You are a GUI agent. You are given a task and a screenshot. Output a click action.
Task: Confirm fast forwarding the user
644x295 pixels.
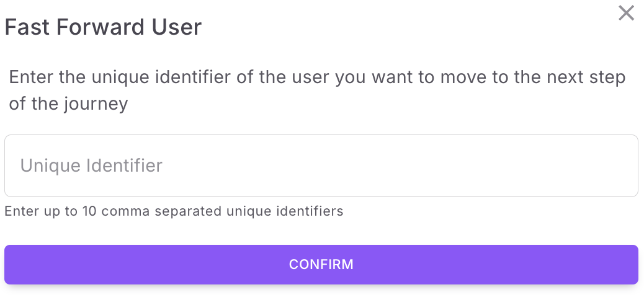coord(321,264)
